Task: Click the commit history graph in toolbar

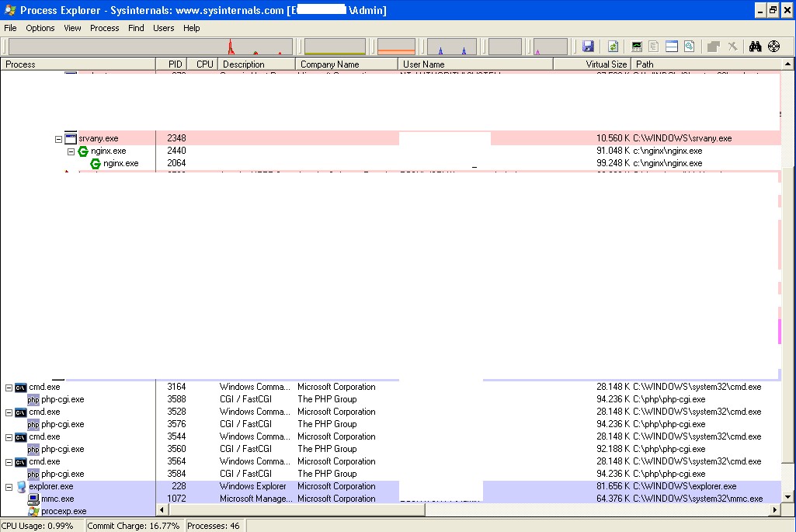Action: tap(335, 46)
